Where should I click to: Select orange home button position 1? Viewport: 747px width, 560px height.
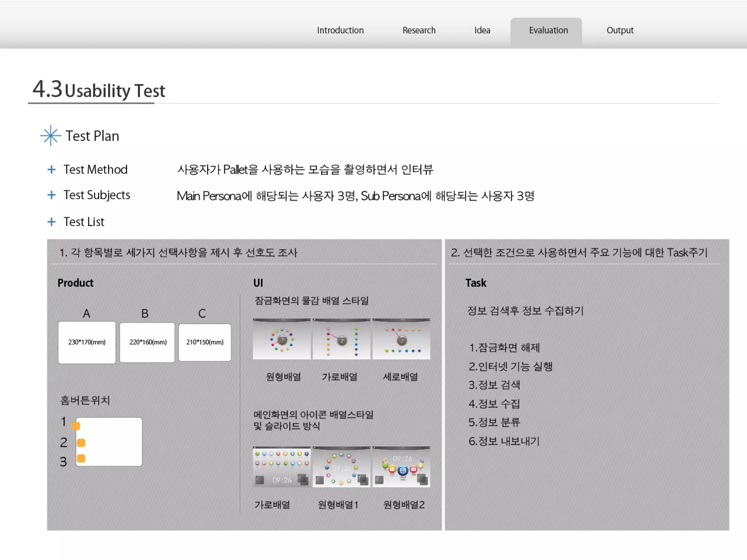point(76,426)
